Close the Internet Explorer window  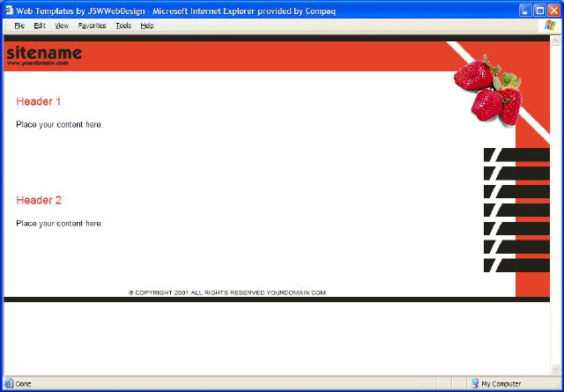tap(553, 10)
